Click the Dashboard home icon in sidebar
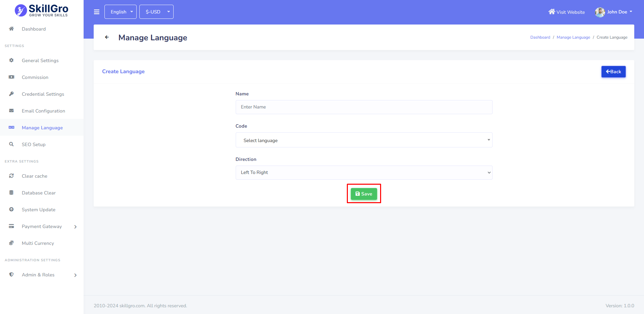 click(11, 29)
